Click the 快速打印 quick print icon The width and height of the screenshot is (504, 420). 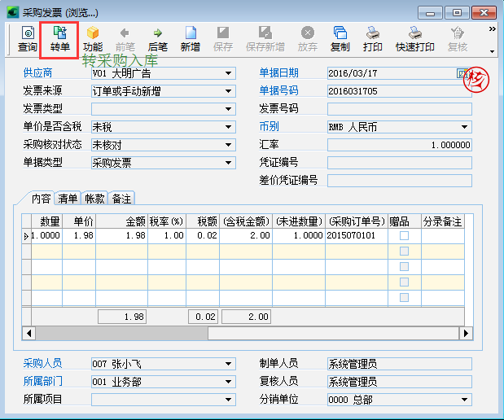(x=415, y=39)
